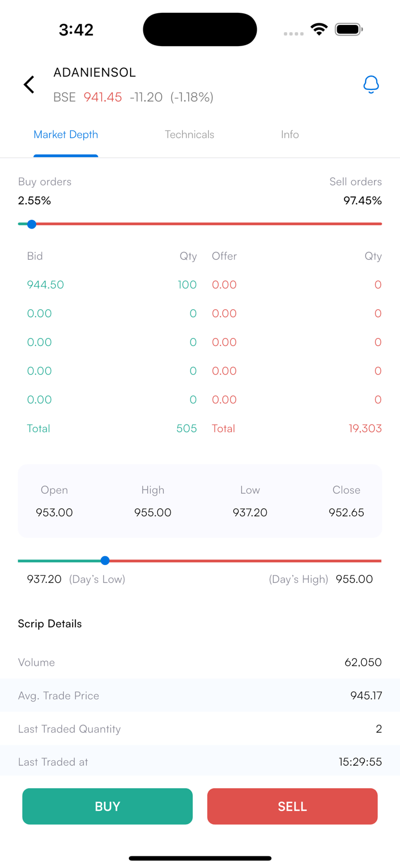
Task: Tap the battery status icon
Action: click(349, 29)
